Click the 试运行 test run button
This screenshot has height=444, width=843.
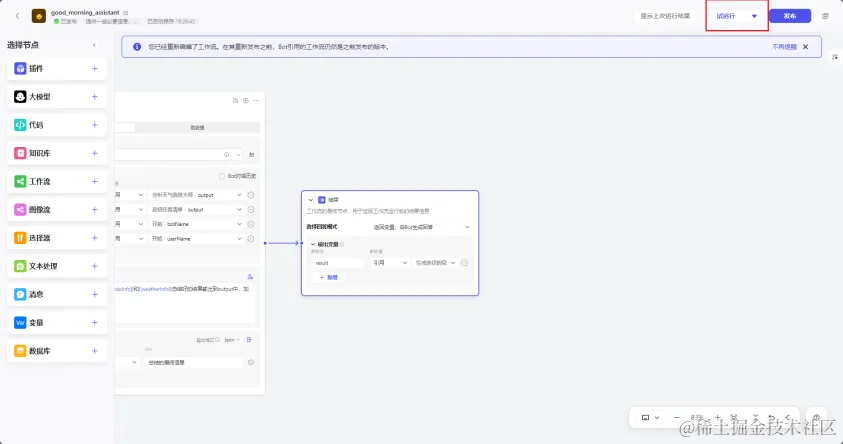[726, 16]
